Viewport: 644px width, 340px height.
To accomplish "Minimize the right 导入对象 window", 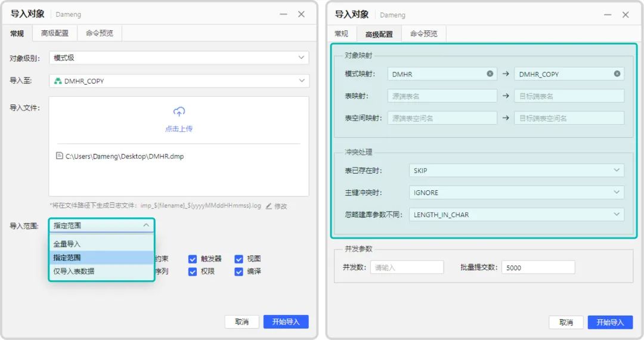I will [x=608, y=15].
